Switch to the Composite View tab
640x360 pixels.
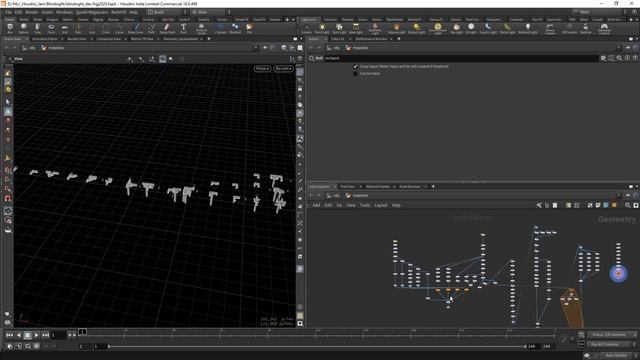pos(109,39)
